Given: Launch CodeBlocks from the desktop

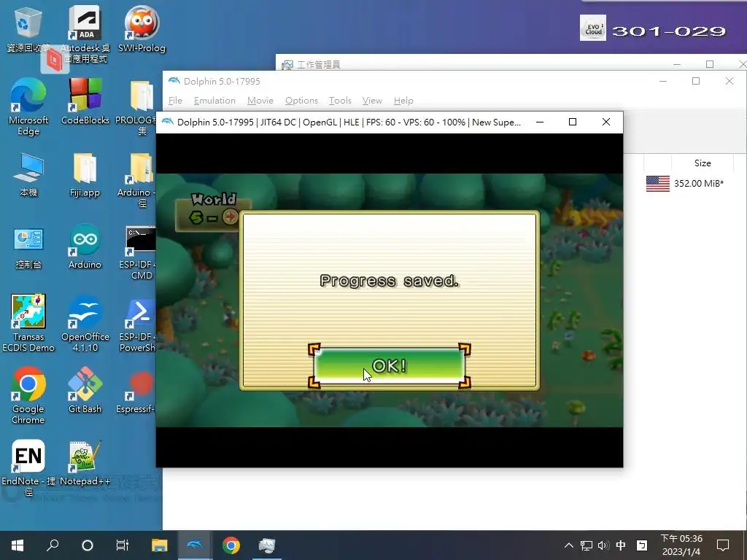Looking at the screenshot, I should 85,101.
